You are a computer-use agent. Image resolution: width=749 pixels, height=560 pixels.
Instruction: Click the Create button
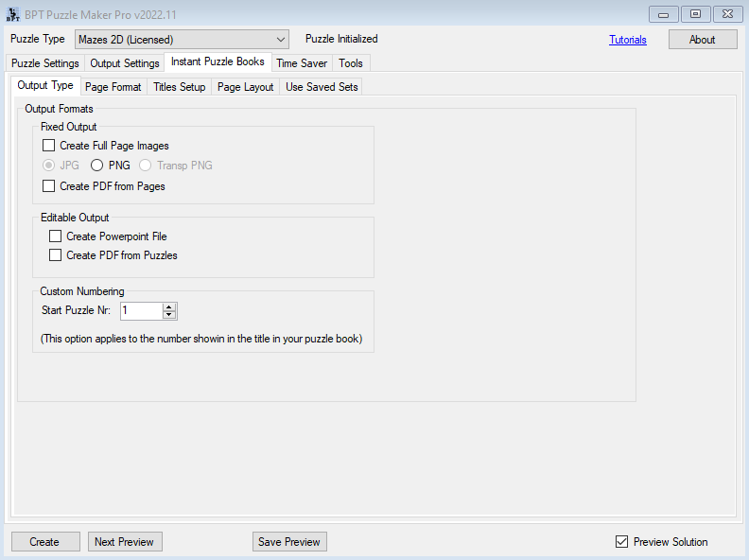[45, 541]
